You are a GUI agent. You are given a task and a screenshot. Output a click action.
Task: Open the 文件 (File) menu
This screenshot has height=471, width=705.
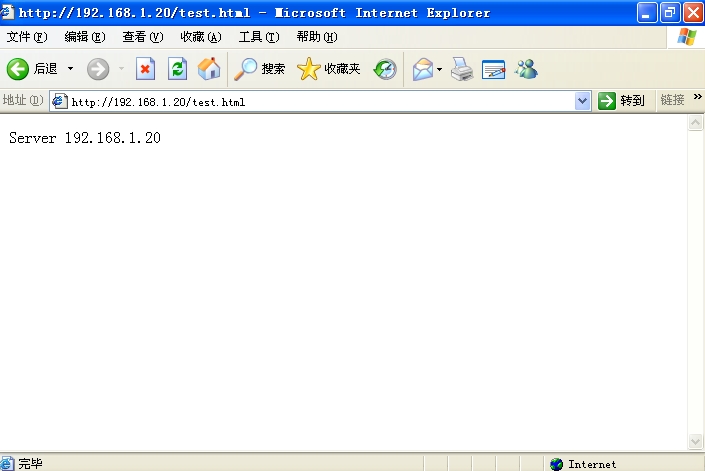click(27, 37)
